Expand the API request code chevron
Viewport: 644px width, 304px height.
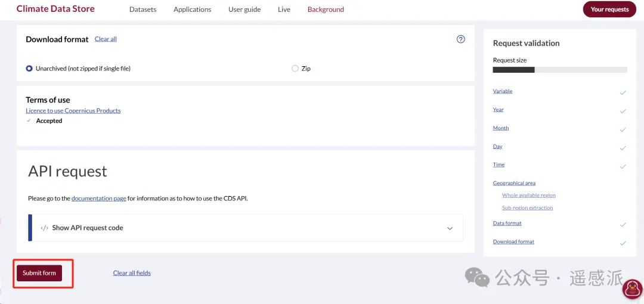(450, 228)
